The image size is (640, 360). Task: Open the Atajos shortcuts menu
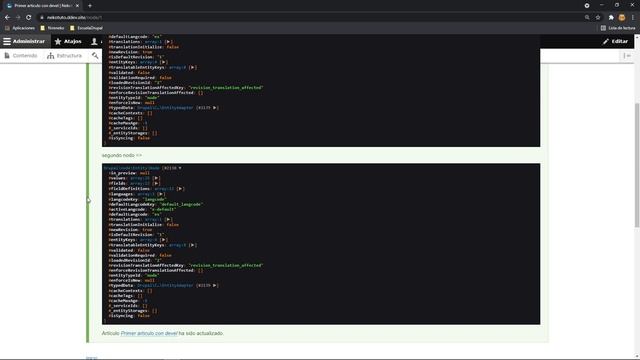click(68, 41)
